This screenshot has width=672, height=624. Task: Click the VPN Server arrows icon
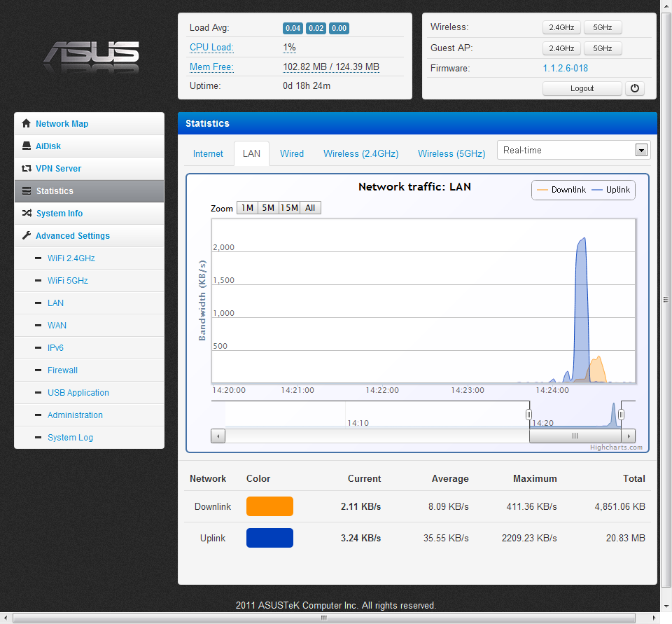coord(27,169)
